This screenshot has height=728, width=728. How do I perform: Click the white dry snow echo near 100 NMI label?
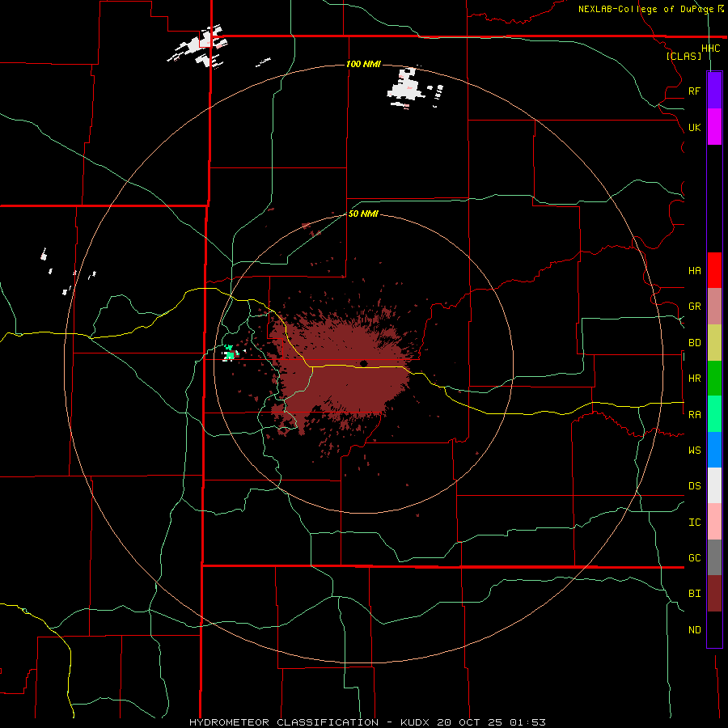click(408, 88)
